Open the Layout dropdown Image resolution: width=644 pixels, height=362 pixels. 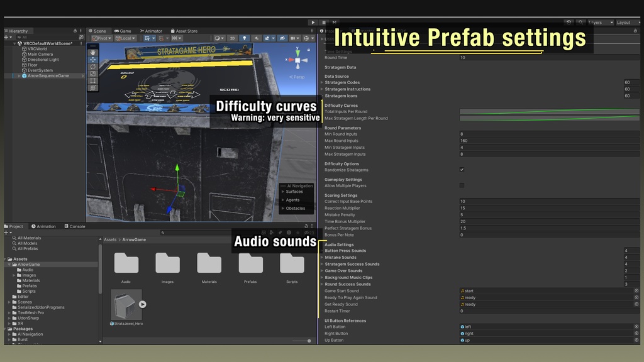(x=627, y=23)
